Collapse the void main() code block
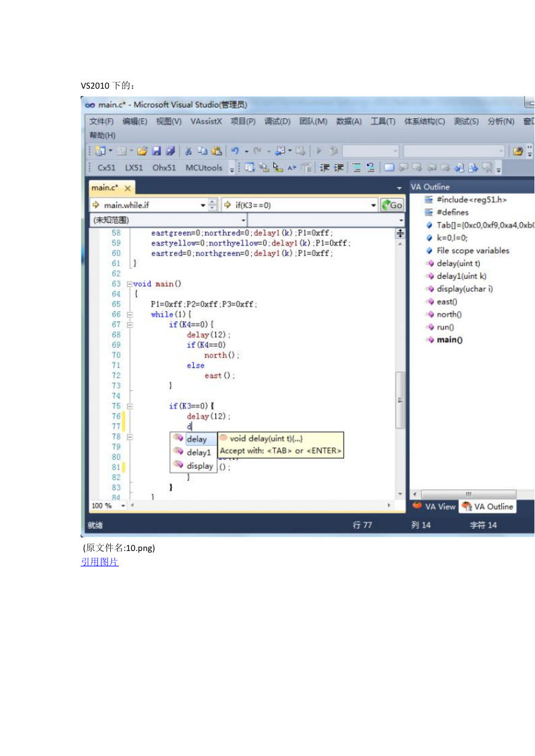The height and width of the screenshot is (756, 535). tap(129, 284)
